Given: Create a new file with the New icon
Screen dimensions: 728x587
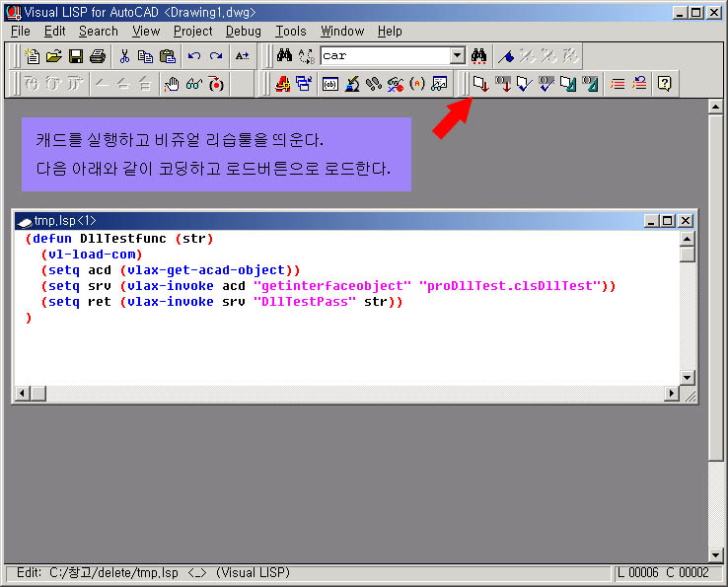Looking at the screenshot, I should pyautogui.click(x=32, y=56).
